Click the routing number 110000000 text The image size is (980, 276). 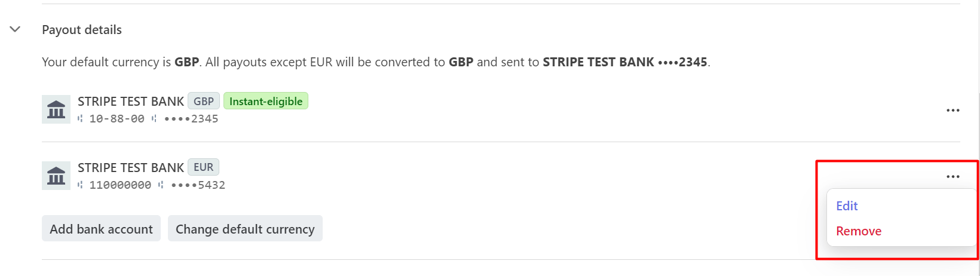click(x=120, y=185)
